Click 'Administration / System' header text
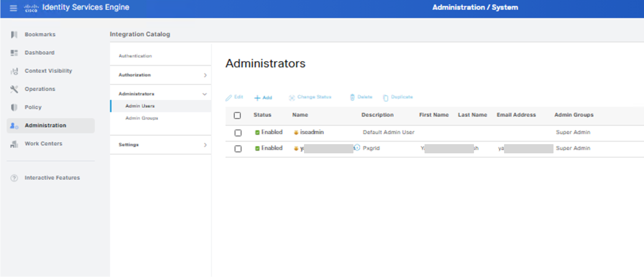 475,7
